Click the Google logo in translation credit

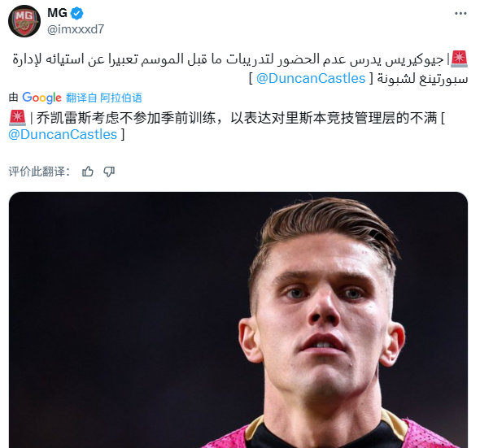click(42, 98)
